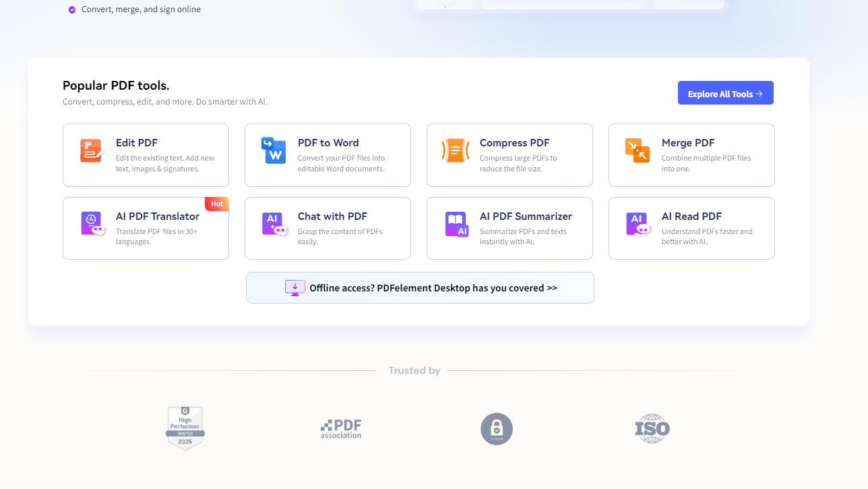This screenshot has height=489, width=868.
Task: Click the PDF to Word icon
Action: [x=274, y=150]
